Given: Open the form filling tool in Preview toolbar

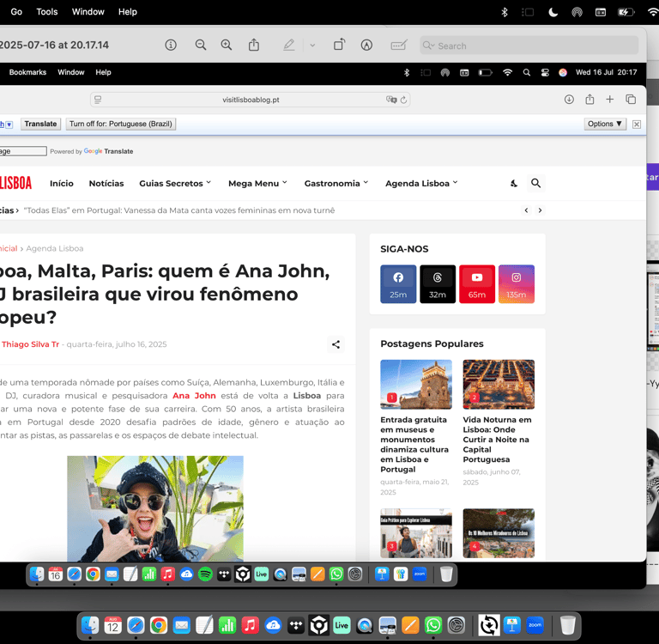Looking at the screenshot, I should click(399, 45).
